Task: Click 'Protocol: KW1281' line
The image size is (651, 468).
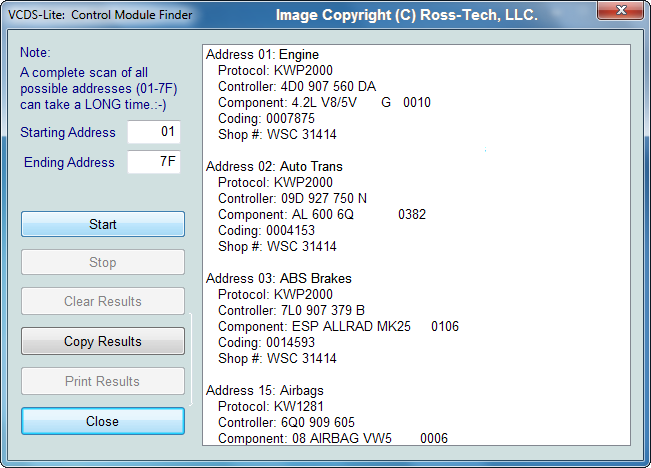Action: click(271, 406)
